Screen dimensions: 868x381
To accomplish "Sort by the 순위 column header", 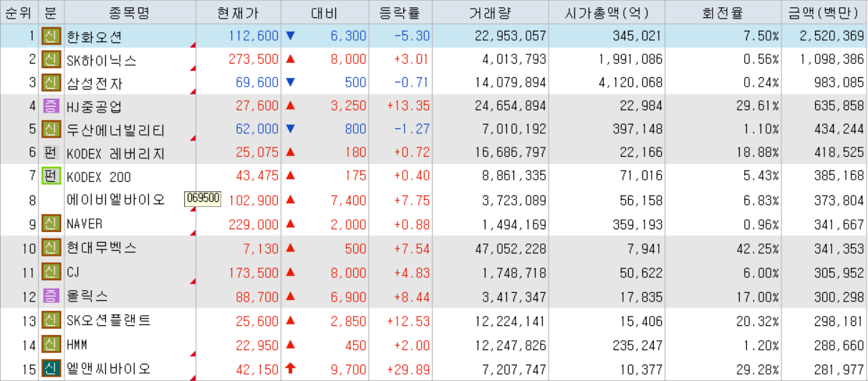I will pyautogui.click(x=19, y=12).
